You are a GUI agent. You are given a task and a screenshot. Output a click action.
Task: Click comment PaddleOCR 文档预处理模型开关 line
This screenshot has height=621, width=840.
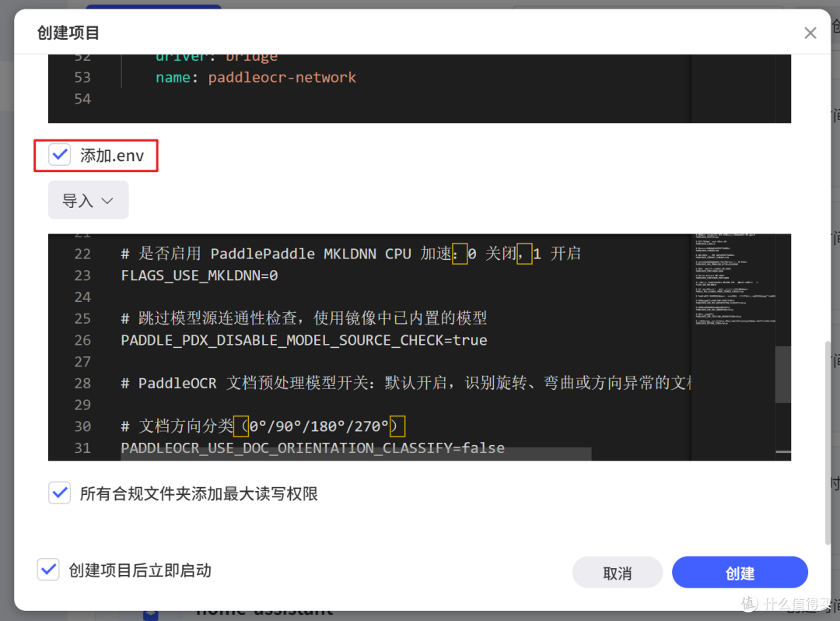point(406,383)
